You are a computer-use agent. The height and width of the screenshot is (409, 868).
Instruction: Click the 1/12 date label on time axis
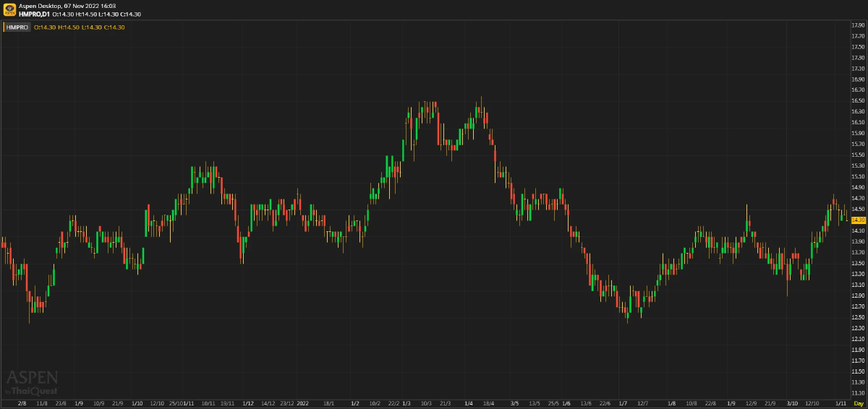tap(248, 402)
